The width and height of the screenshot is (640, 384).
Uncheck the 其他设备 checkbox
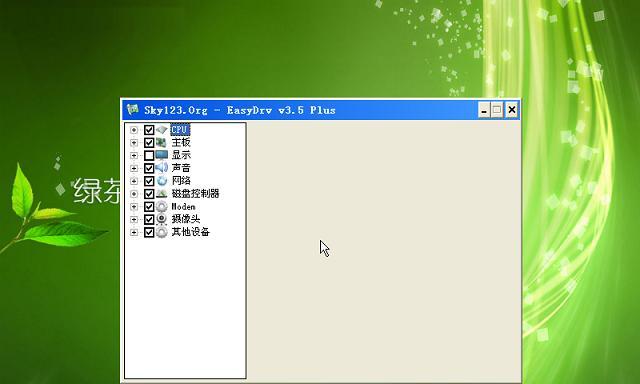[149, 232]
